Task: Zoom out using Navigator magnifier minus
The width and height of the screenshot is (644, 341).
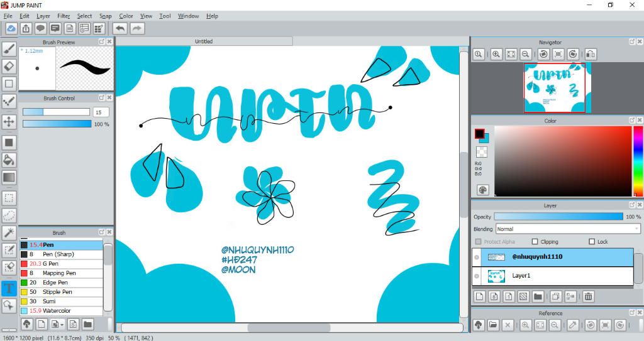Action: (x=525, y=54)
